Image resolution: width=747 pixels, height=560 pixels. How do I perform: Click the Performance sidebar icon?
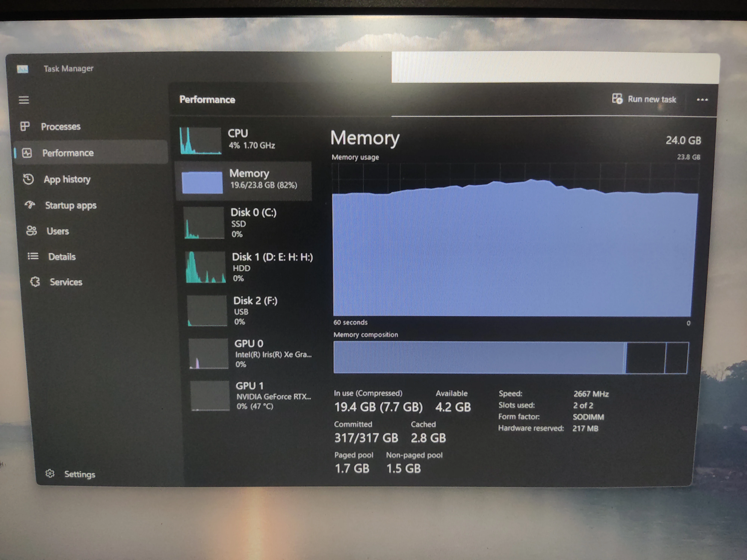pyautogui.click(x=27, y=153)
